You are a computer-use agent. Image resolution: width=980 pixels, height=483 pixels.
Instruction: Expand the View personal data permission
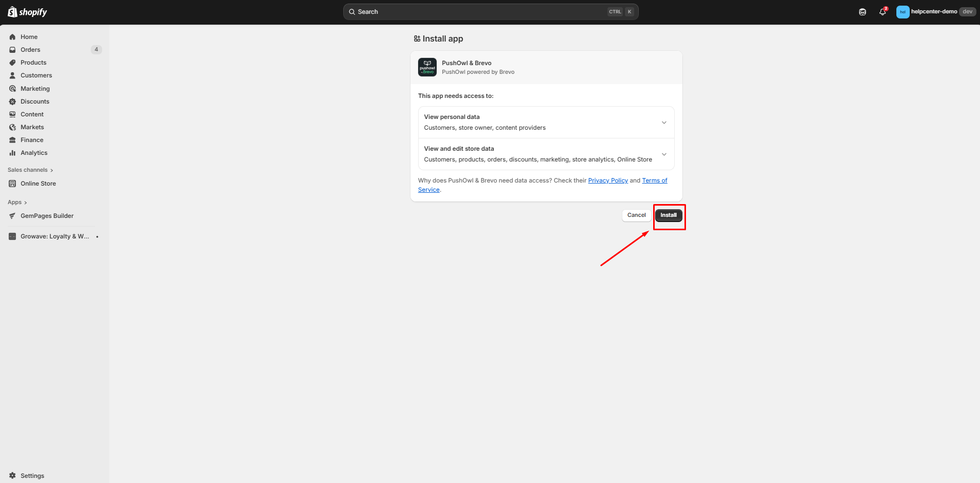click(x=663, y=123)
